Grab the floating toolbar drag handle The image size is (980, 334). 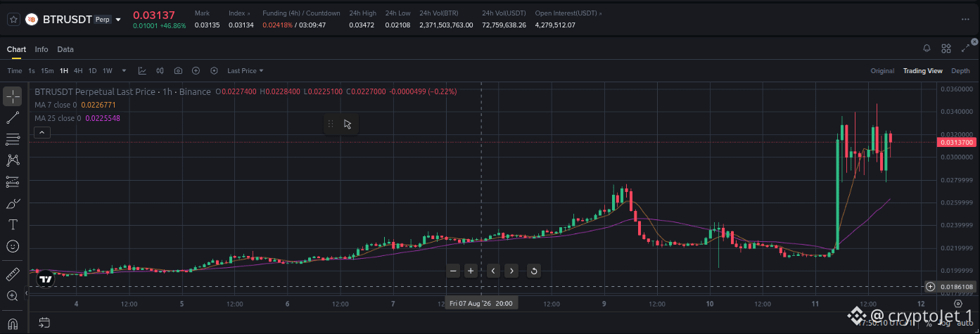pos(331,124)
